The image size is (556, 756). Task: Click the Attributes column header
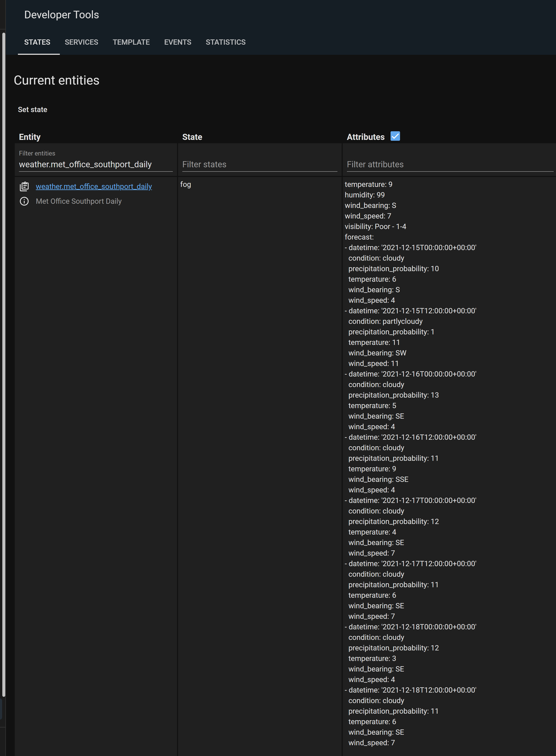tap(365, 137)
